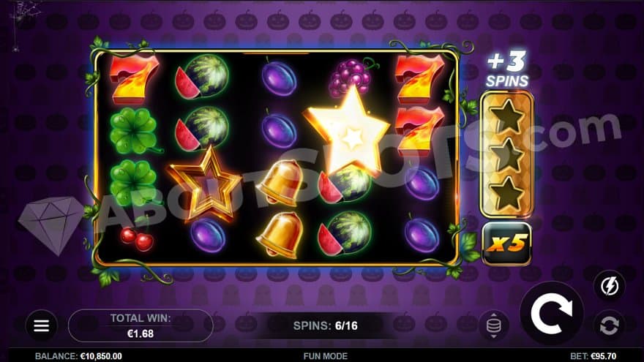Toggle turbo lightning mode
Image resolution: width=644 pixels, height=362 pixels.
pyautogui.click(x=610, y=286)
